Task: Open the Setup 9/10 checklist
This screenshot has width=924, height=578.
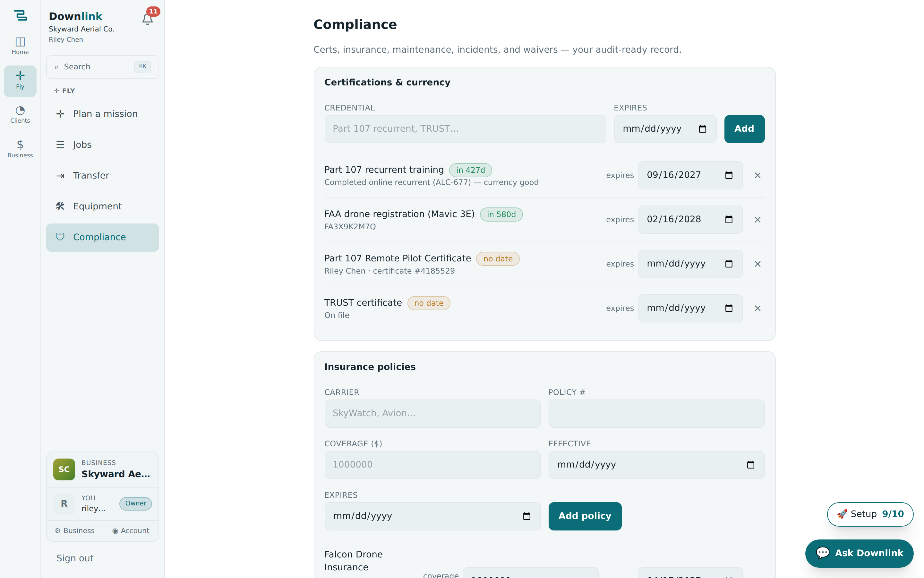Action: (x=870, y=514)
